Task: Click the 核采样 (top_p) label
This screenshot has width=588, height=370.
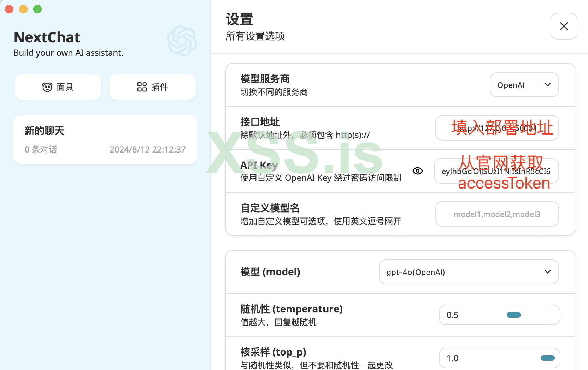Action: point(273,352)
